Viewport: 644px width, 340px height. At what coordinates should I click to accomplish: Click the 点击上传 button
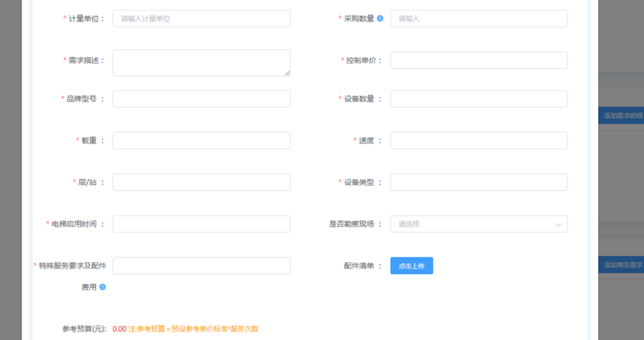pos(411,266)
